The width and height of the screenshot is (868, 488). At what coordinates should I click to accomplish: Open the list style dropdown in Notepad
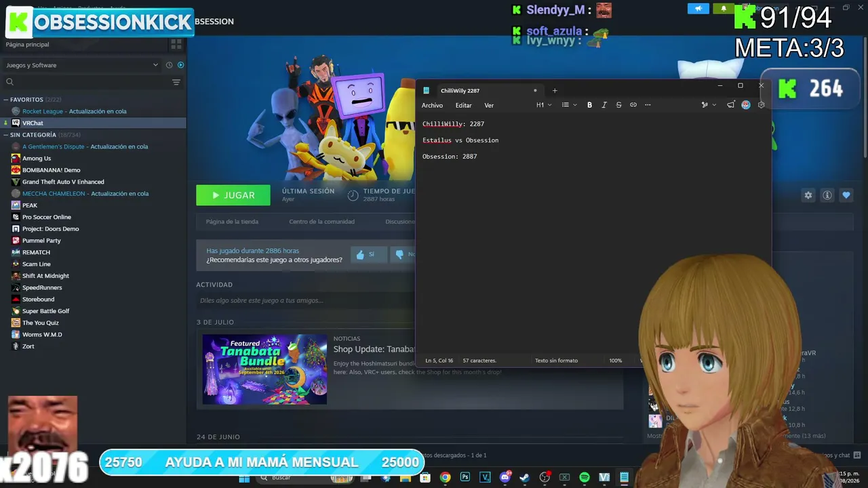click(x=569, y=105)
